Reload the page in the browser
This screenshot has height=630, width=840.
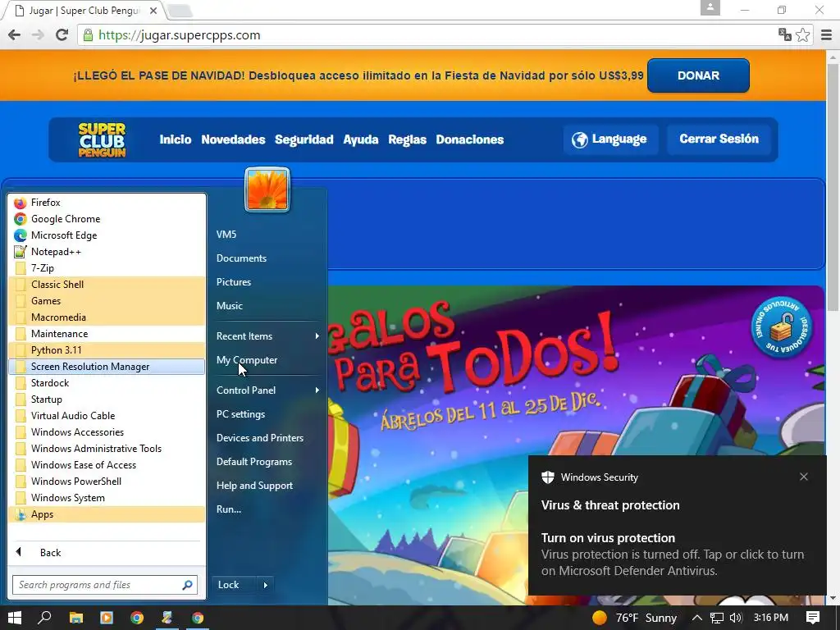pos(62,34)
